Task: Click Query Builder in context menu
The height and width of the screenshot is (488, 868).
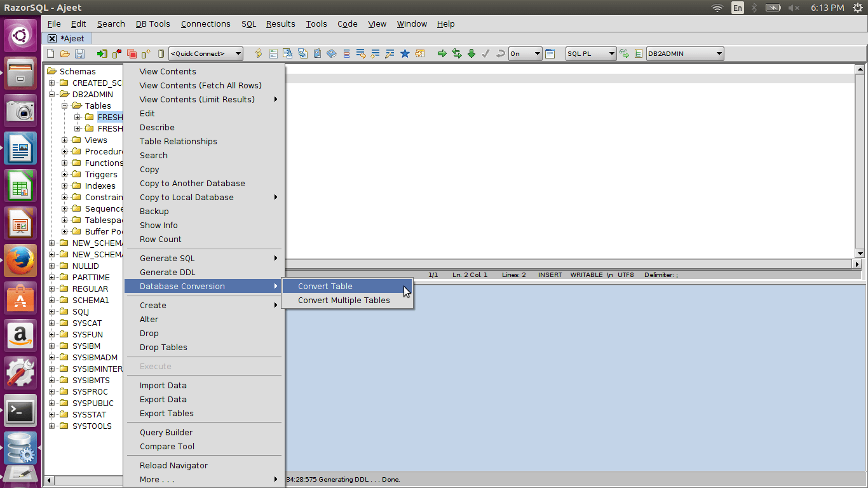Action: (203, 432)
